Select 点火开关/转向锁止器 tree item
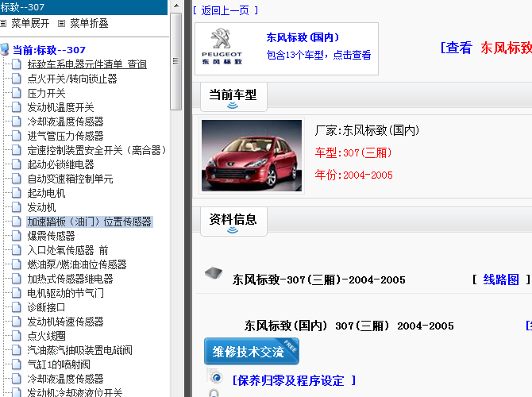 [72, 79]
